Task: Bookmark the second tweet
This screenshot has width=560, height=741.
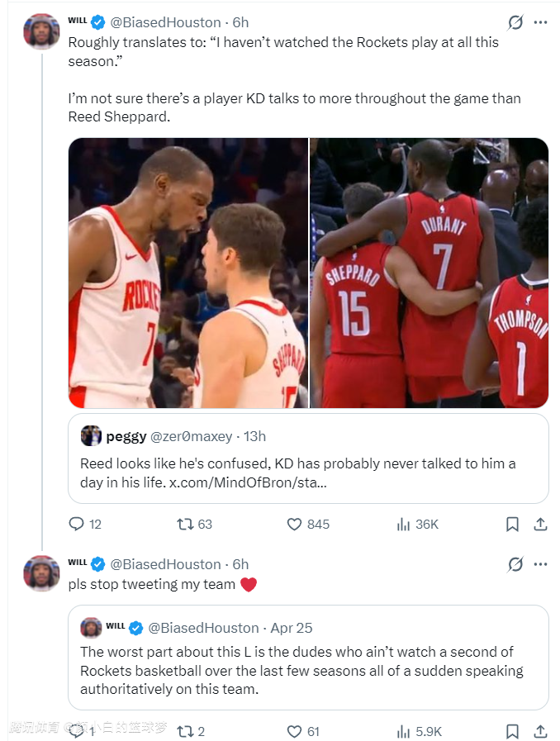Action: click(512, 731)
